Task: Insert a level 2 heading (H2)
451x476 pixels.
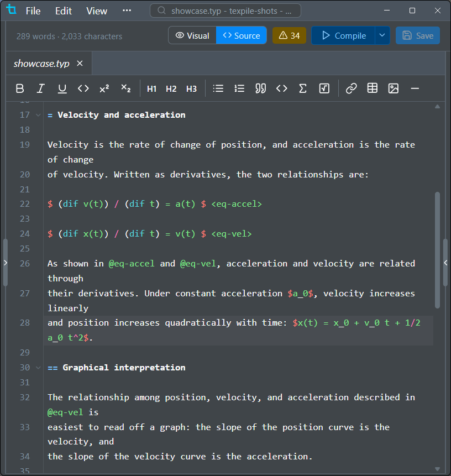Action: tap(171, 88)
